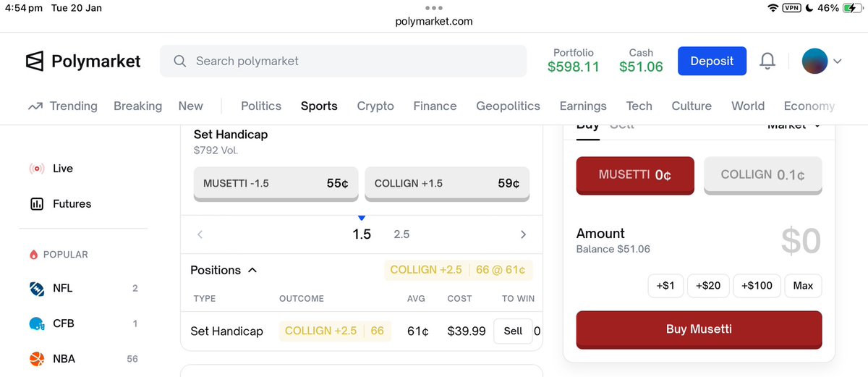This screenshot has width=868, height=377.
Task: Select the CFB helmet icon
Action: 37,323
